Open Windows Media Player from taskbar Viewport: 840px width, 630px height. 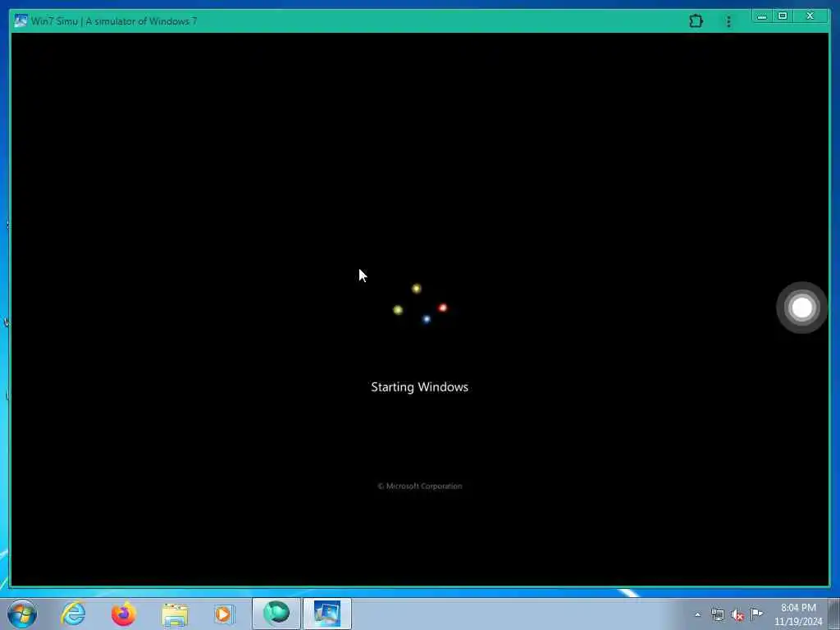tap(224, 614)
